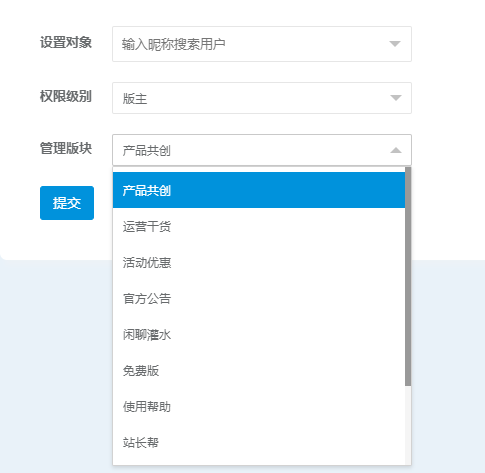Select the 免费版 option
Image resolution: width=485 pixels, height=473 pixels.
coord(259,370)
